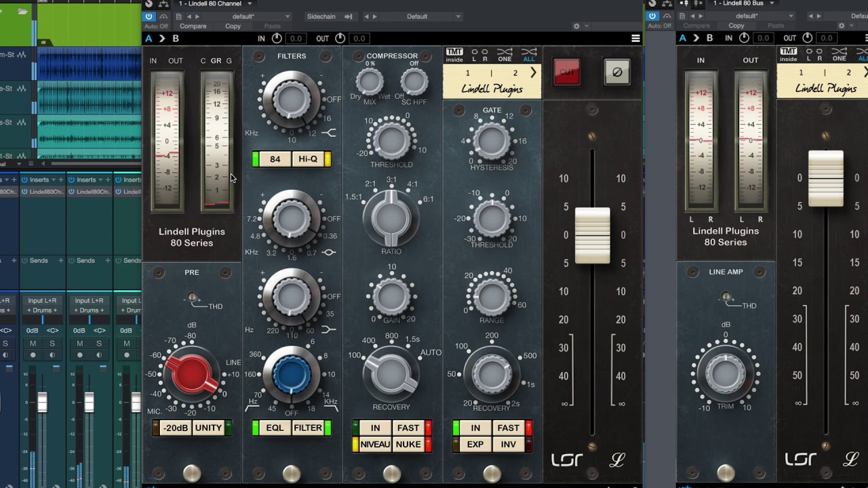Open the Channel plugin hamburger menu

(x=635, y=39)
